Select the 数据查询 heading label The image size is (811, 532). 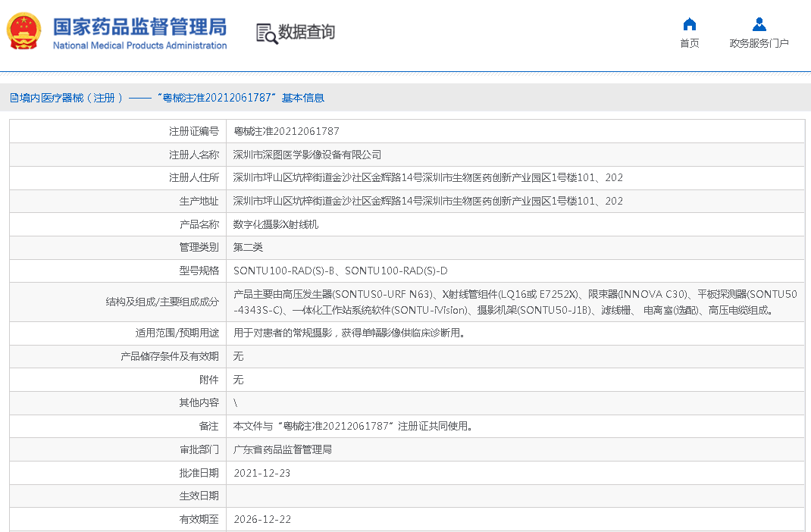(306, 32)
